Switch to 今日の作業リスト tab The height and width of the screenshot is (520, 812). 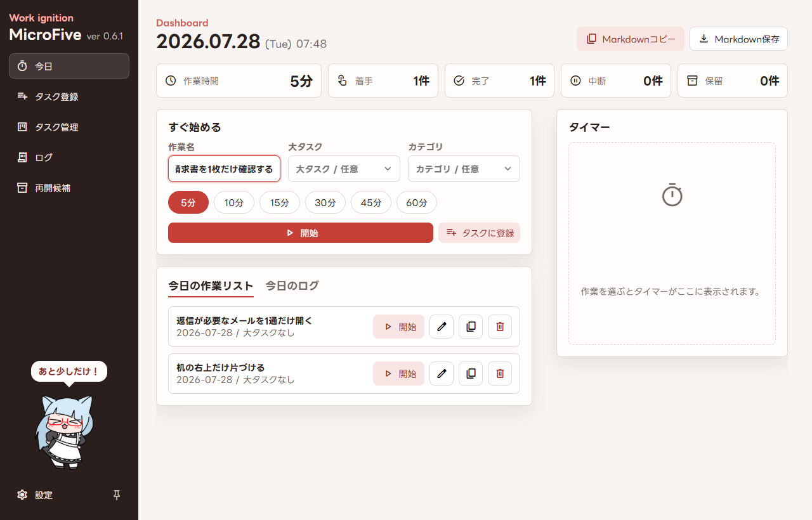(211, 286)
